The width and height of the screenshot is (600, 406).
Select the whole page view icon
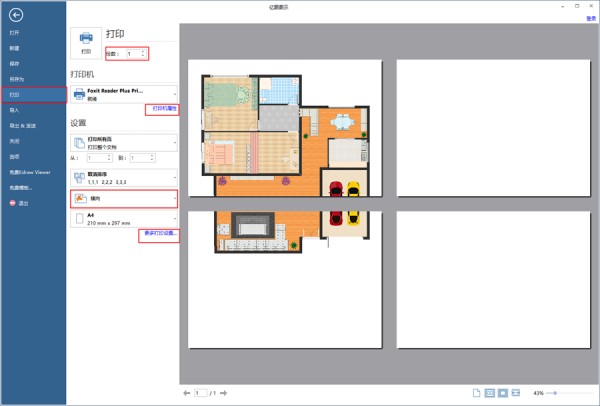tap(503, 392)
